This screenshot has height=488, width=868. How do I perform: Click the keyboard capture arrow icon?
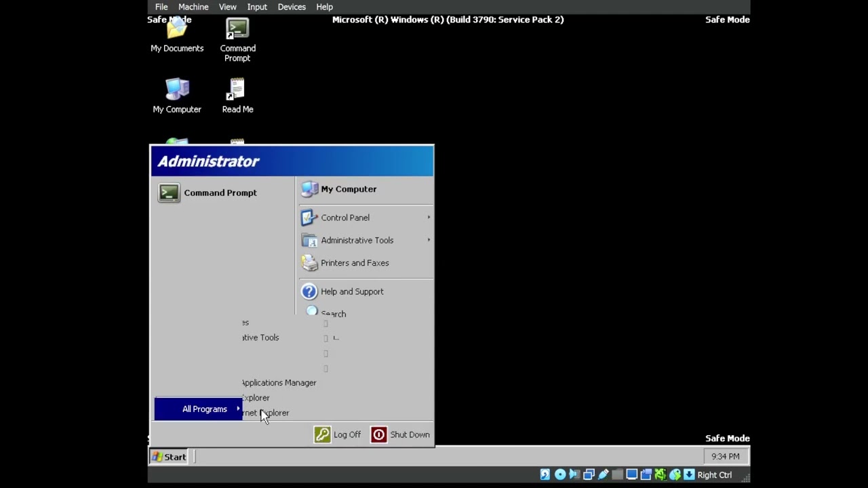689,475
